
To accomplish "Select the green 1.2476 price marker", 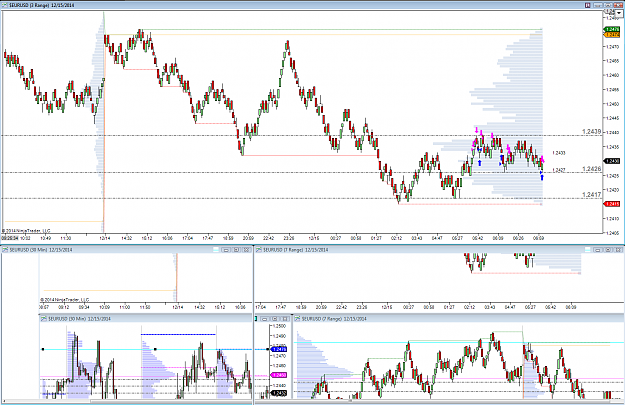I will [612, 29].
